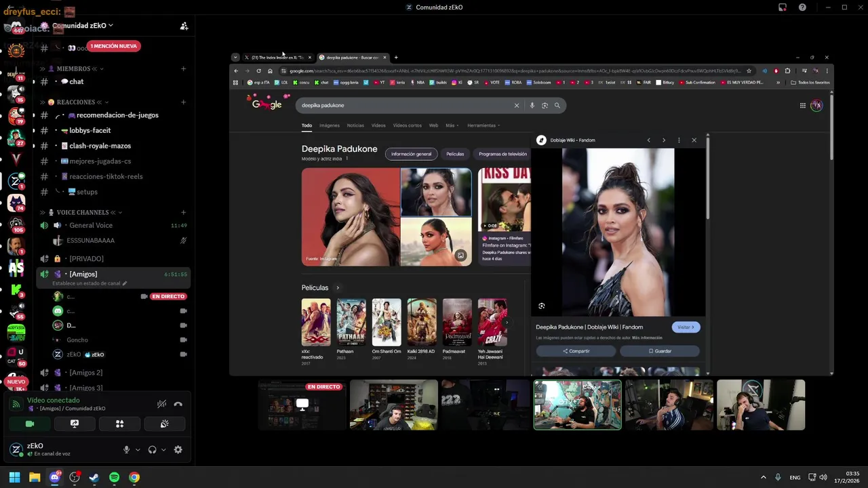The width and height of the screenshot is (868, 488).
Task: Deafen Discord audio with headphones icon
Action: 152,450
